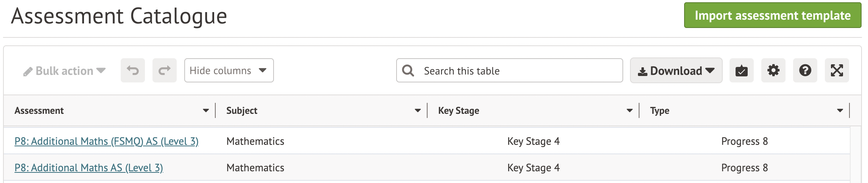The image size is (868, 183).
Task: Click the undo arrow icon
Action: (133, 70)
